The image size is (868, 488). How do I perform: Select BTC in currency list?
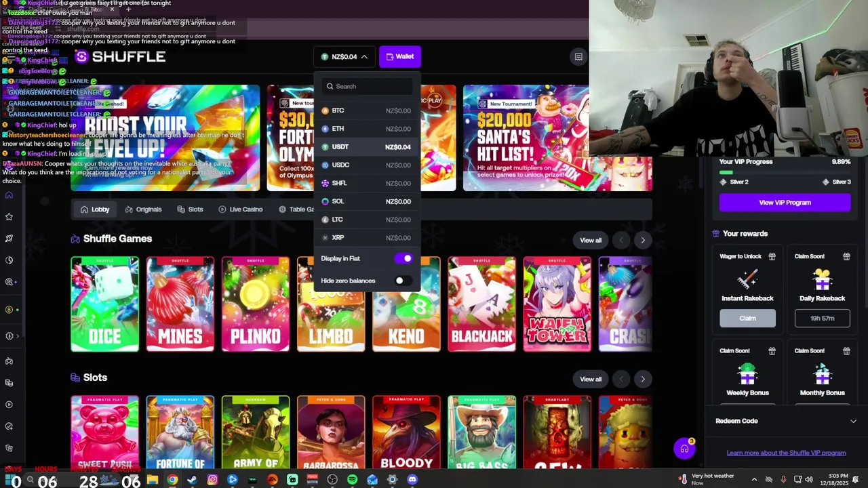(x=366, y=110)
